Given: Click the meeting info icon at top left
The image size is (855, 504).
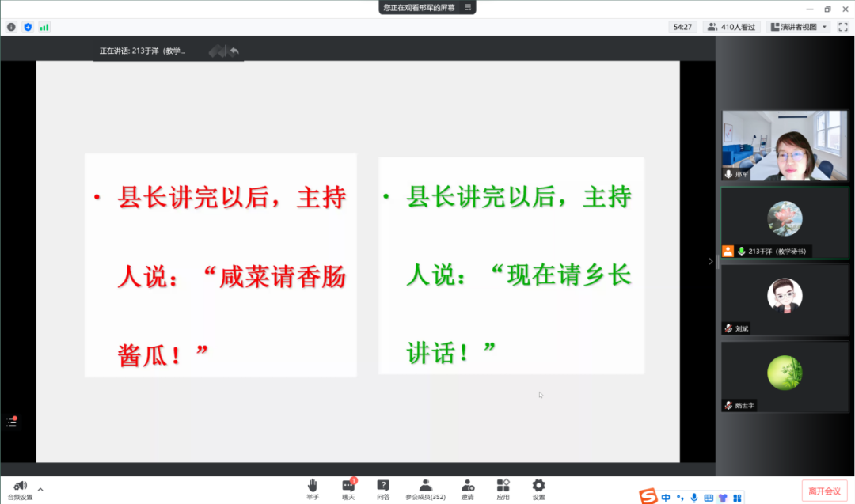Looking at the screenshot, I should point(11,27).
